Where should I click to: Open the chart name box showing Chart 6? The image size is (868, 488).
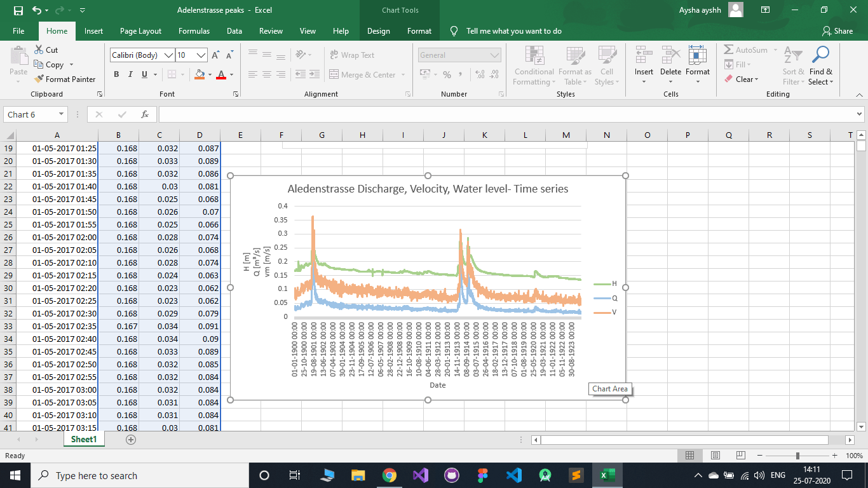coord(35,114)
